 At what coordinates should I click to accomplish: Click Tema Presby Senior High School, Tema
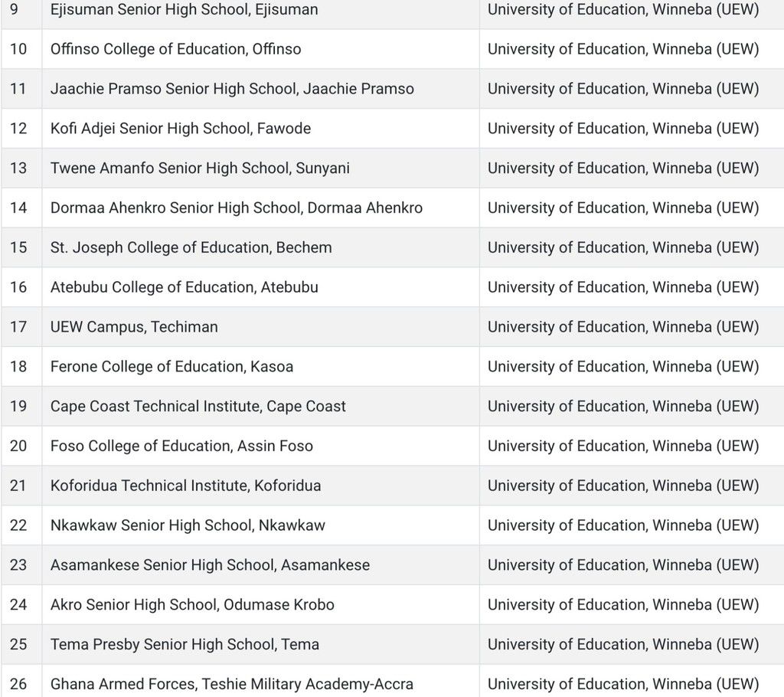tap(185, 645)
